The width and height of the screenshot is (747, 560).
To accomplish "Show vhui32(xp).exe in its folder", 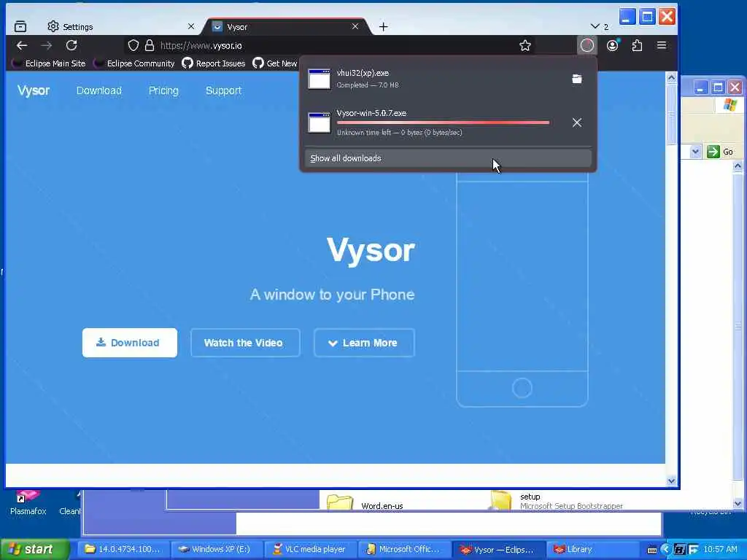I will click(577, 79).
